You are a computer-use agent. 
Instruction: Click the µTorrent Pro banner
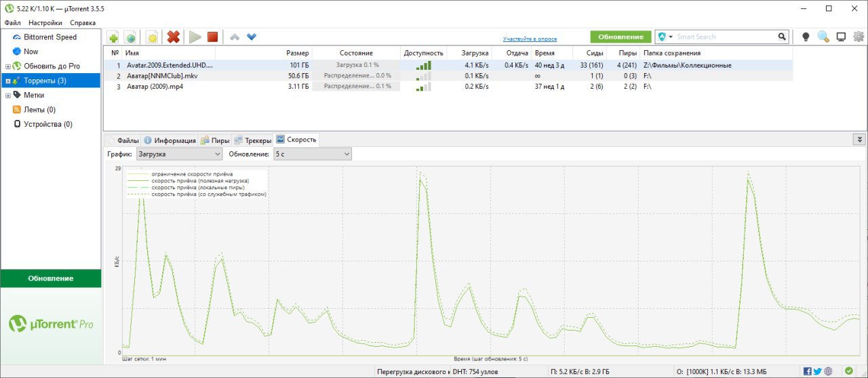(51, 325)
